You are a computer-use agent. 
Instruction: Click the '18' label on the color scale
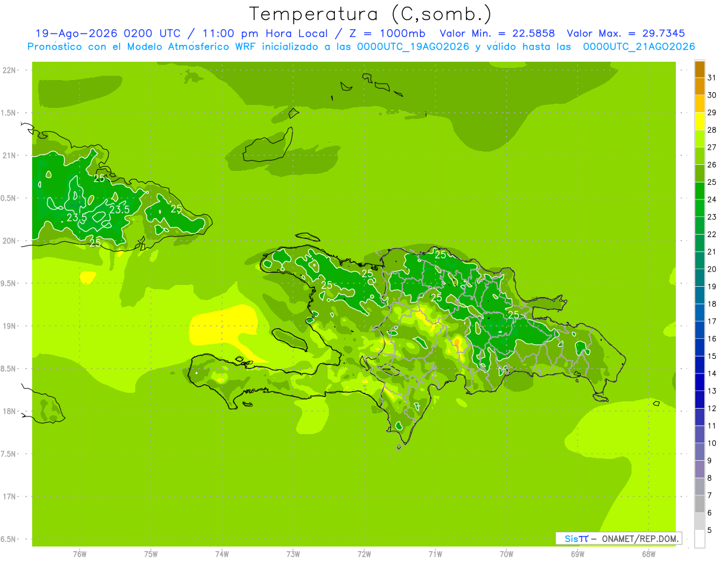[712, 304]
